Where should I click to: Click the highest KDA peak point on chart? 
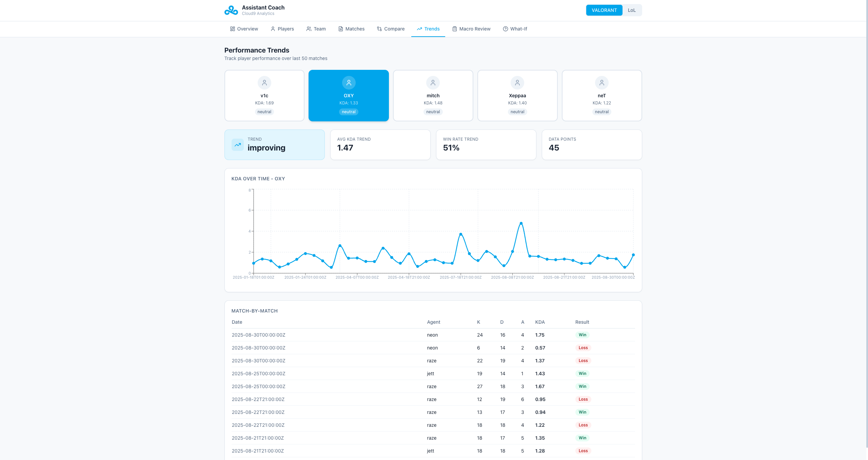521,223
